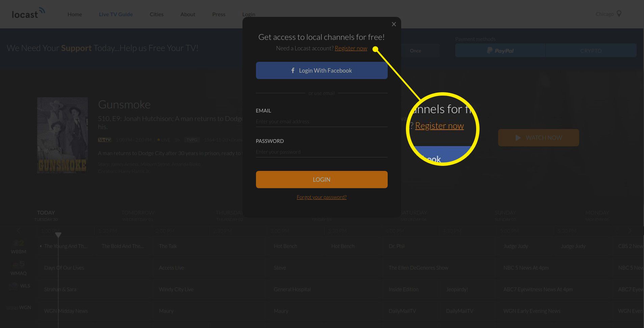Open ABC7 Eyewitness News At 4pm listing

[538, 289]
